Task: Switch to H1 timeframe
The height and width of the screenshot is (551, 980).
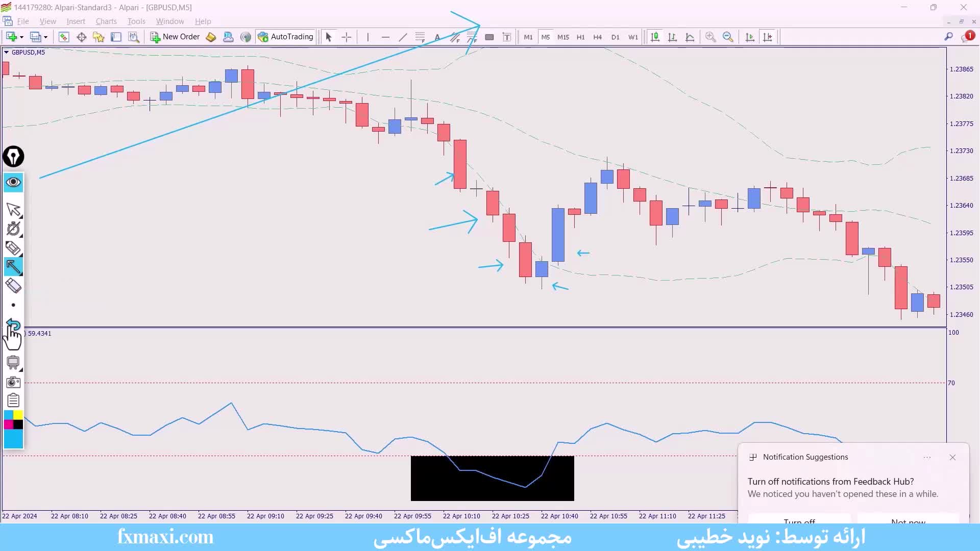Action: (580, 37)
